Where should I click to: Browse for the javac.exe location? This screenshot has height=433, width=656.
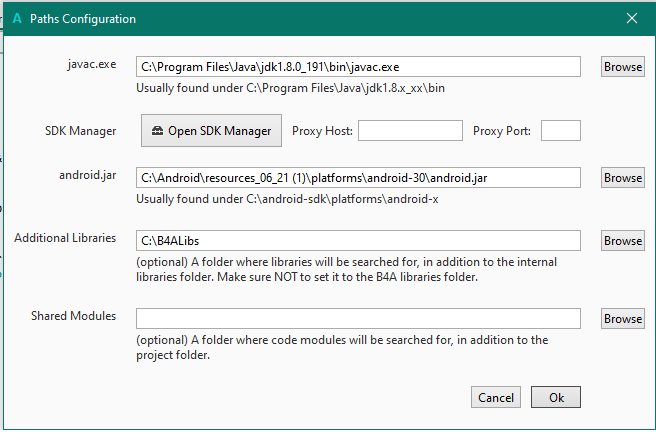pos(622,67)
